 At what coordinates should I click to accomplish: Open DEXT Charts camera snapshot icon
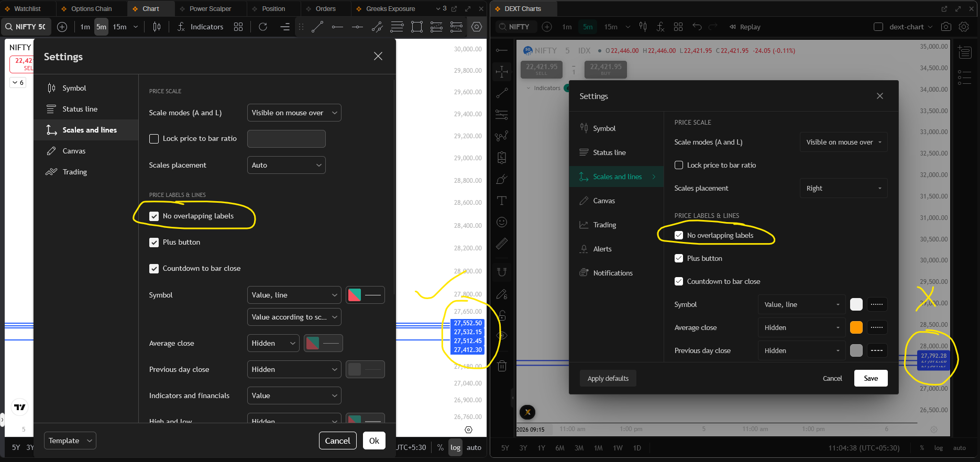946,27
